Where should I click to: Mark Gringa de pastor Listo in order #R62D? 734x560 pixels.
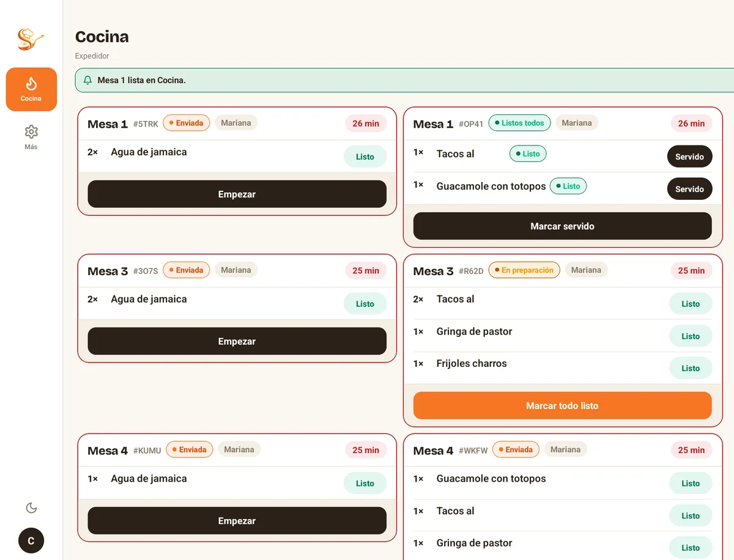click(x=691, y=336)
